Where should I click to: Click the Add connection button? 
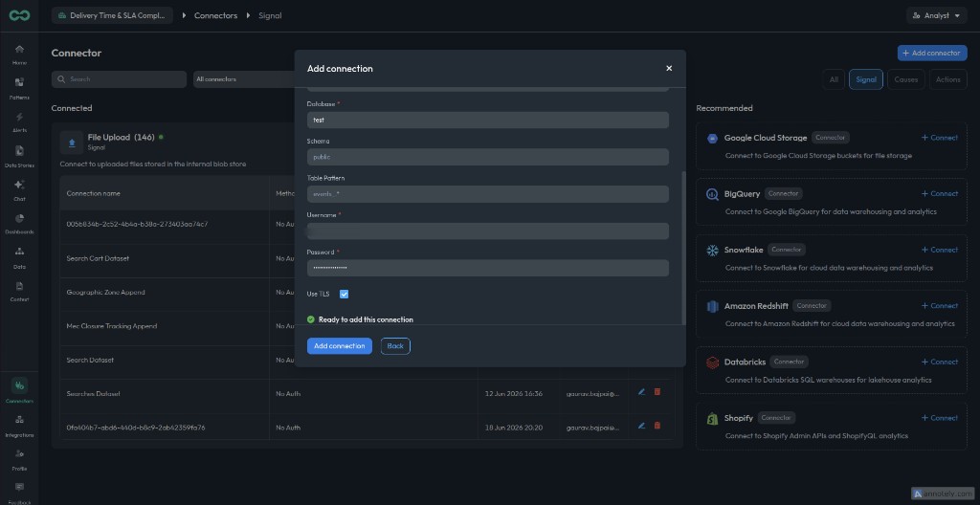[340, 346]
